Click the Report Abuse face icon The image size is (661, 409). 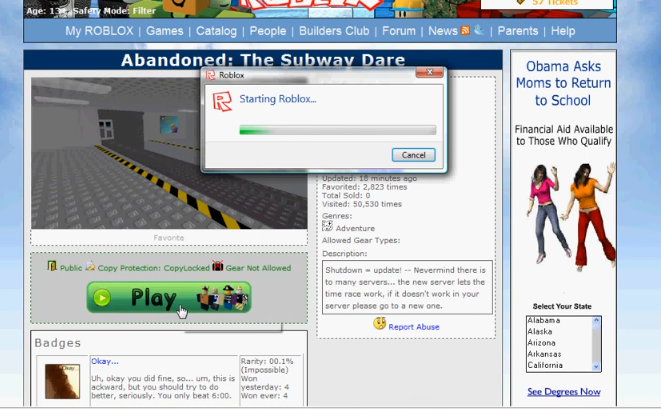click(x=379, y=323)
